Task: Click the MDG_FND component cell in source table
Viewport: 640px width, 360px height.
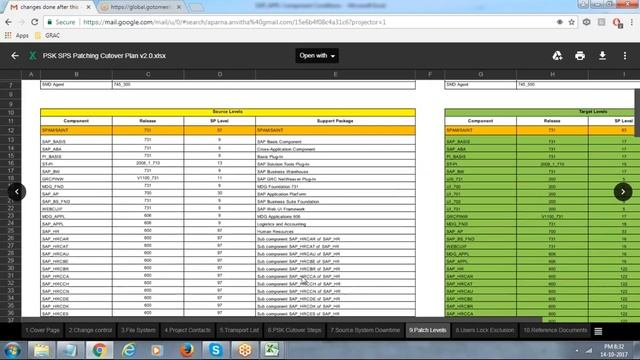Action: [x=76, y=186]
